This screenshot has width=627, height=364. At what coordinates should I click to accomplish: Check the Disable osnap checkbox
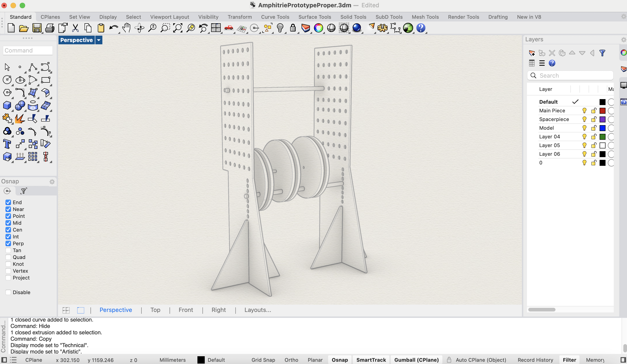(8, 292)
